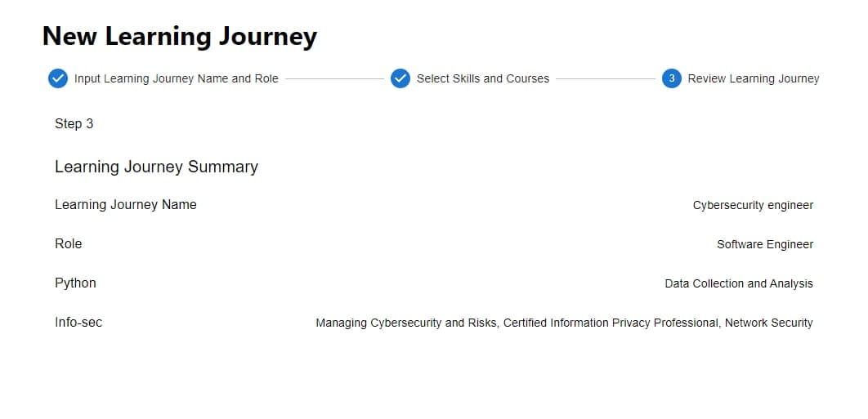Click the checkmark icon for step one
The image size is (868, 419).
tap(57, 78)
